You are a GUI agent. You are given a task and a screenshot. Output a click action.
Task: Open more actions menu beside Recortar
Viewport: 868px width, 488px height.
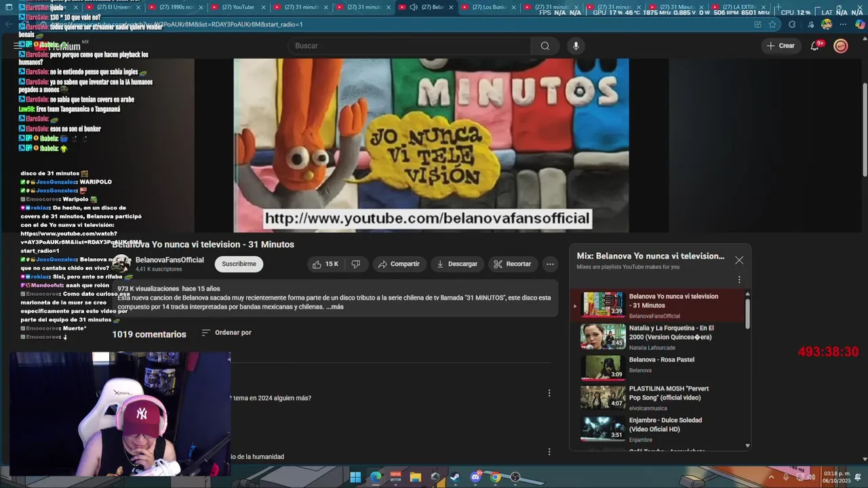[x=550, y=264]
